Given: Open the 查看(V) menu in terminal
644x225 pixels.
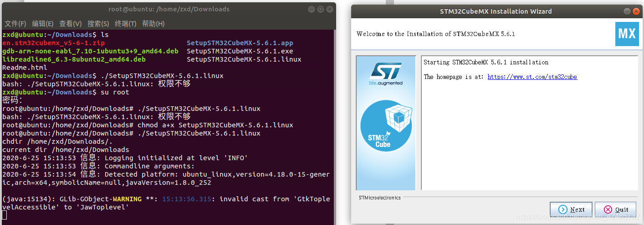Looking at the screenshot, I should pyautogui.click(x=70, y=24).
